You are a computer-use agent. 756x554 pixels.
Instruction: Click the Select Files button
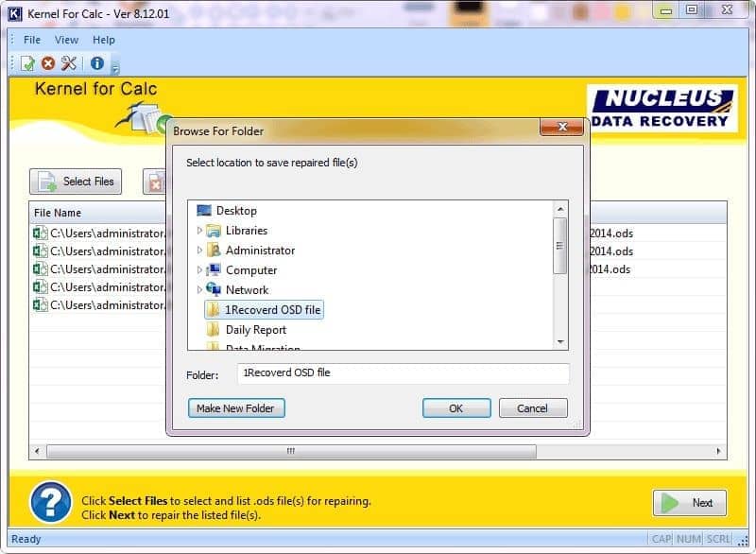[x=76, y=182]
